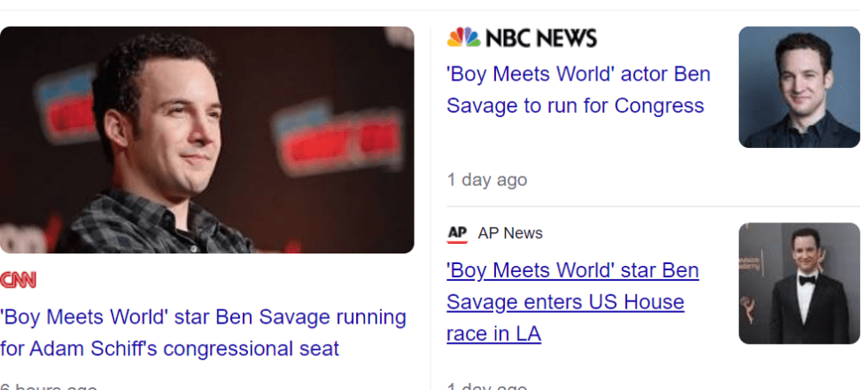868x390 pixels.
Task: Click the red CNN logo
Action: (19, 280)
